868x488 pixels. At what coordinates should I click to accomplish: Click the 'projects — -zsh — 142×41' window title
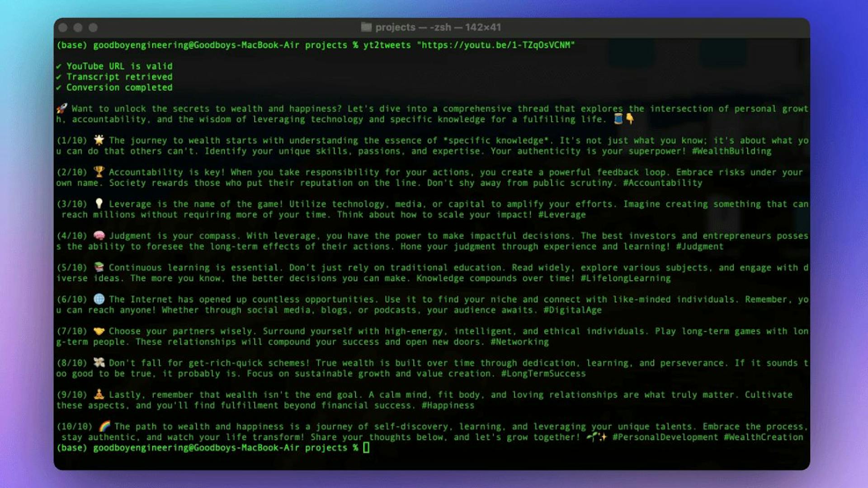pyautogui.click(x=438, y=27)
